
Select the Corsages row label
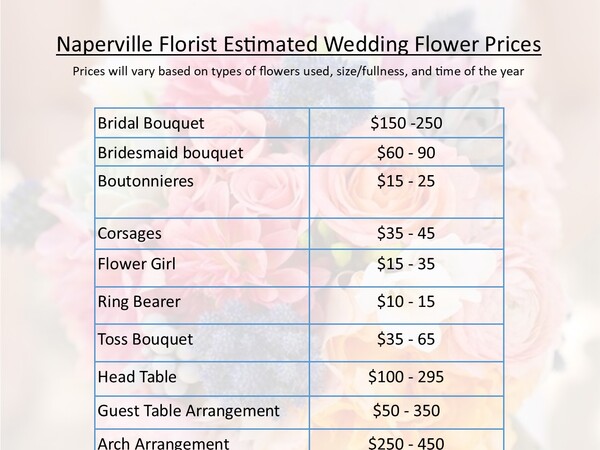tap(129, 233)
